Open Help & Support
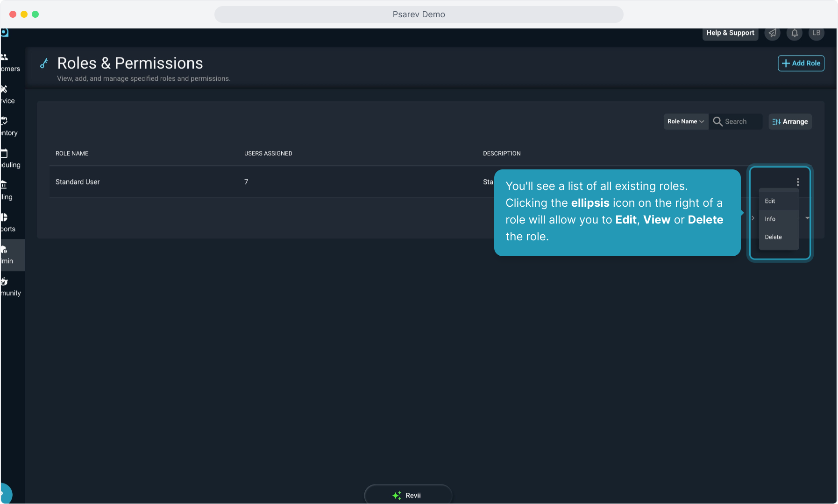The height and width of the screenshot is (504, 838). click(730, 33)
